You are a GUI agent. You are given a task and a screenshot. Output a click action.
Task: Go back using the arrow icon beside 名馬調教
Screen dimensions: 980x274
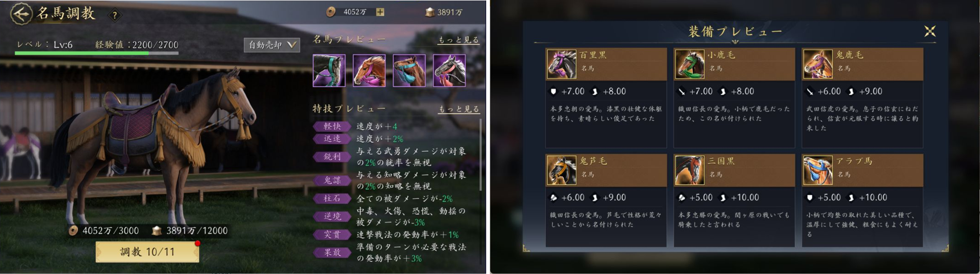click(21, 14)
